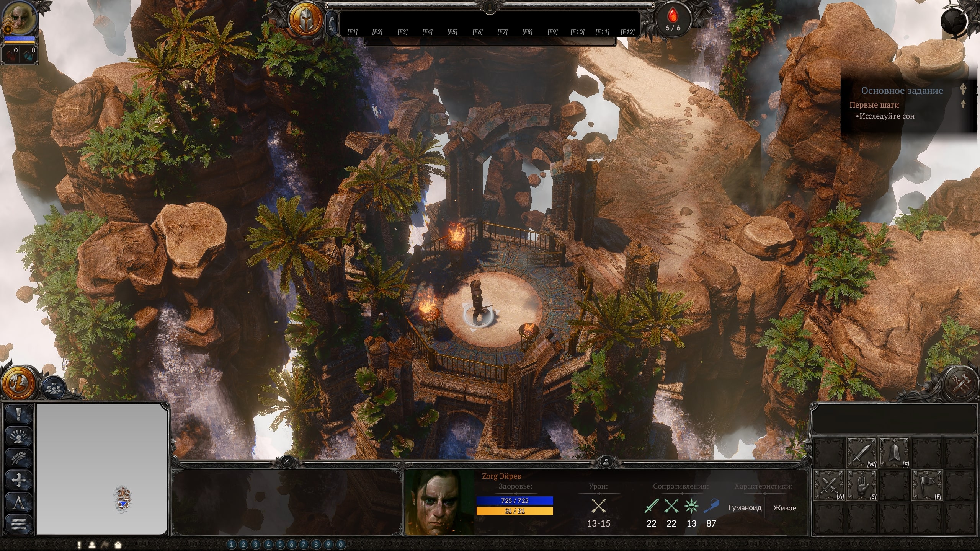This screenshot has width=980, height=551.
Task: Click the Гуманоид trait label
Action: pyautogui.click(x=745, y=508)
